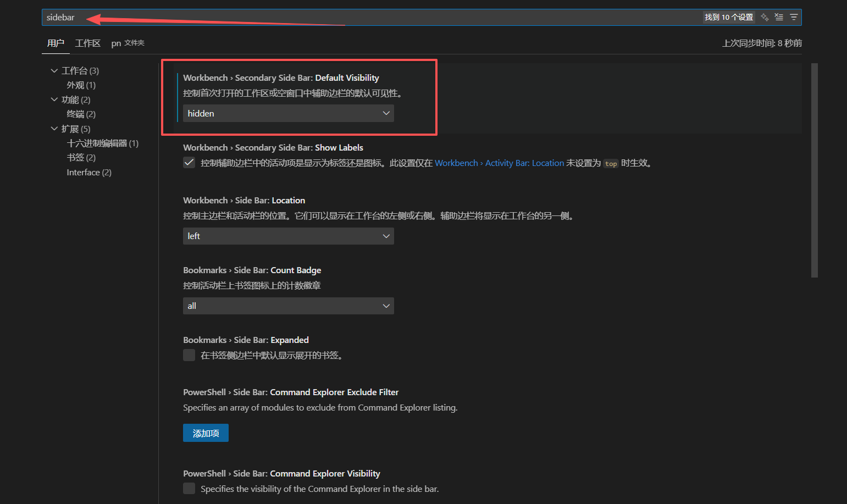Screen dimensions: 847x504
Task: Collapse the 功能 (2) tree chevron
Action: click(54, 99)
